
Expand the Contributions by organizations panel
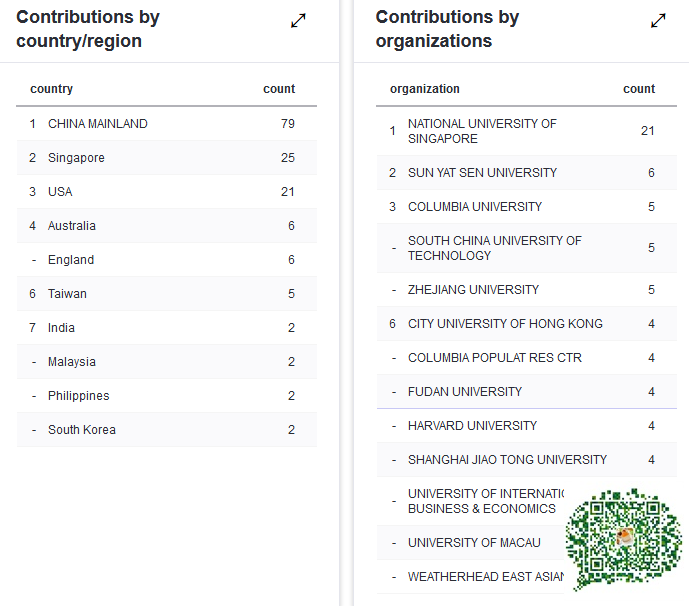click(658, 21)
